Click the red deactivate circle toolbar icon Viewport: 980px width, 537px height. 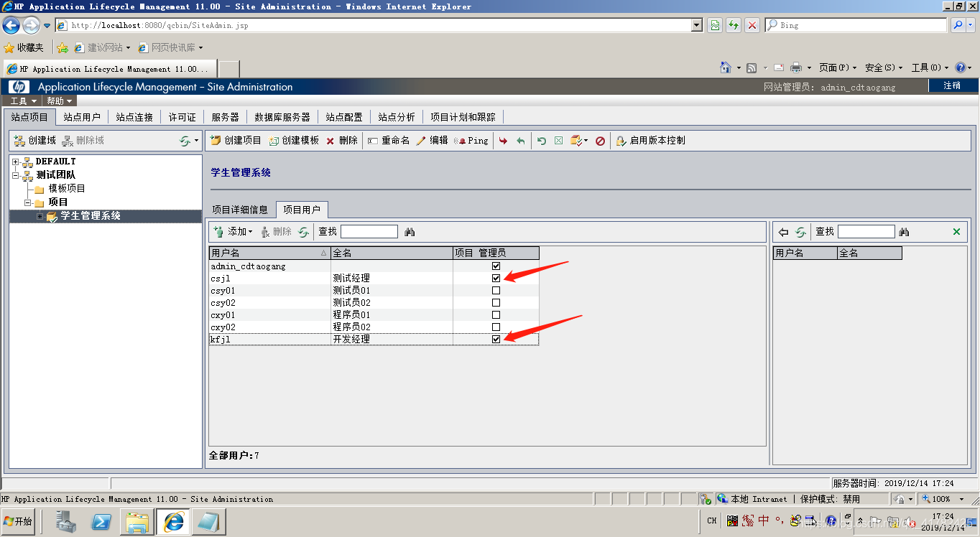pyautogui.click(x=601, y=141)
